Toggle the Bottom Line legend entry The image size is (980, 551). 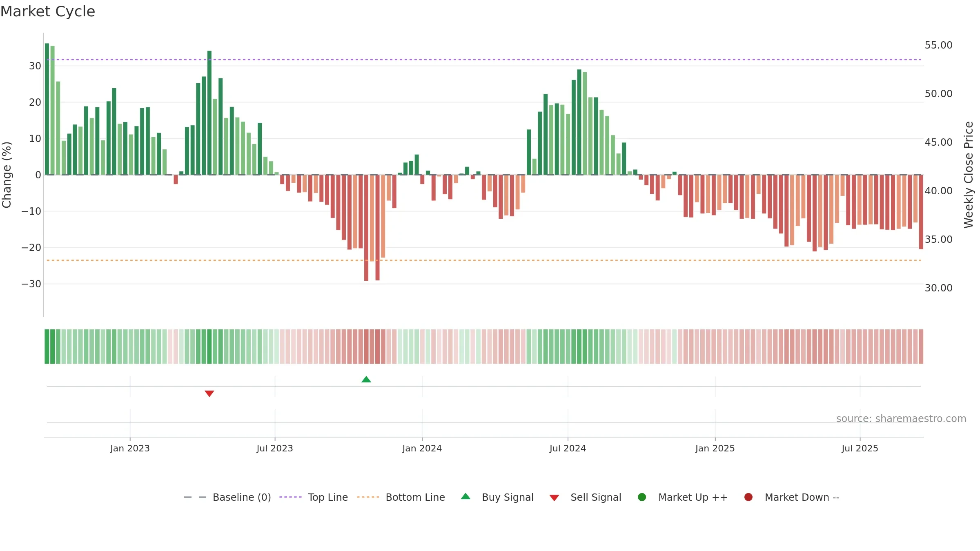click(401, 497)
